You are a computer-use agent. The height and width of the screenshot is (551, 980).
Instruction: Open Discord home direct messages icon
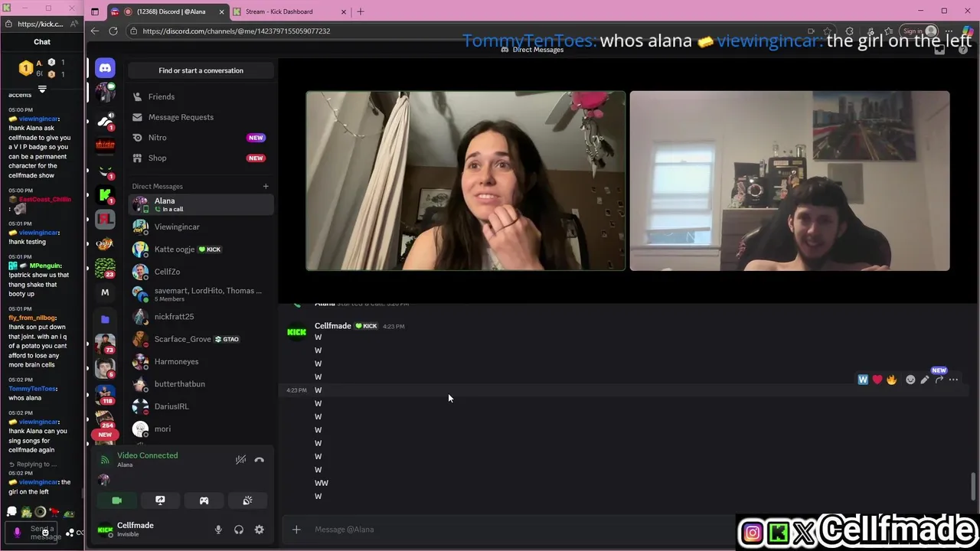point(105,68)
